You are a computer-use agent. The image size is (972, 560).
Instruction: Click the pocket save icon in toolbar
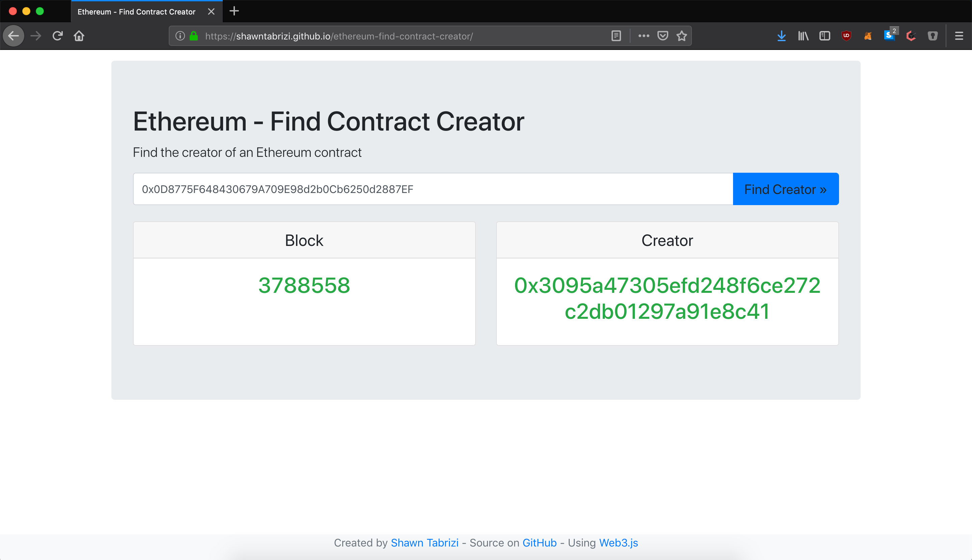(661, 36)
